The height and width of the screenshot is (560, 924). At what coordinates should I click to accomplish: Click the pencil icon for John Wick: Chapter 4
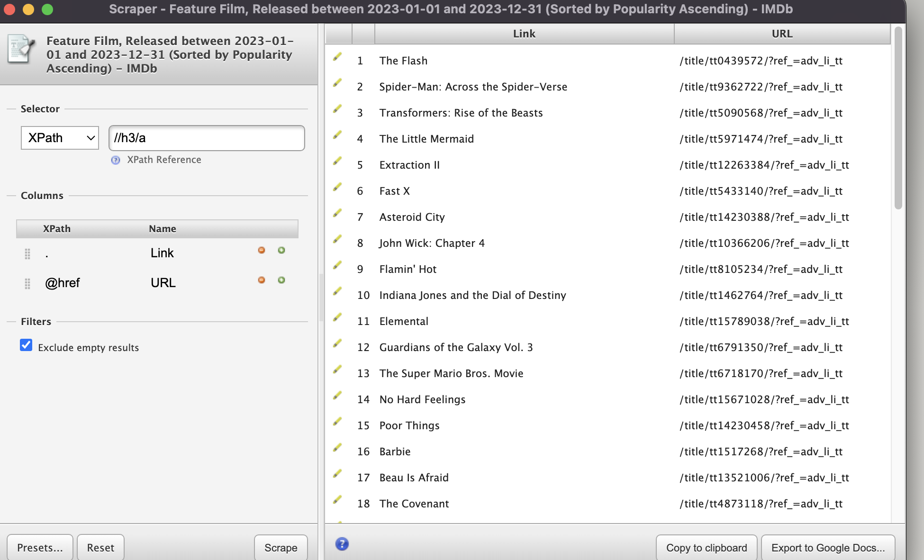click(x=337, y=239)
